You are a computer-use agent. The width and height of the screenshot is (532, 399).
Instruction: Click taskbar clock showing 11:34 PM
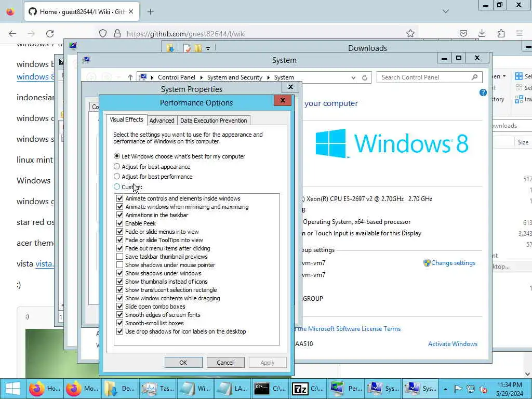click(x=510, y=389)
